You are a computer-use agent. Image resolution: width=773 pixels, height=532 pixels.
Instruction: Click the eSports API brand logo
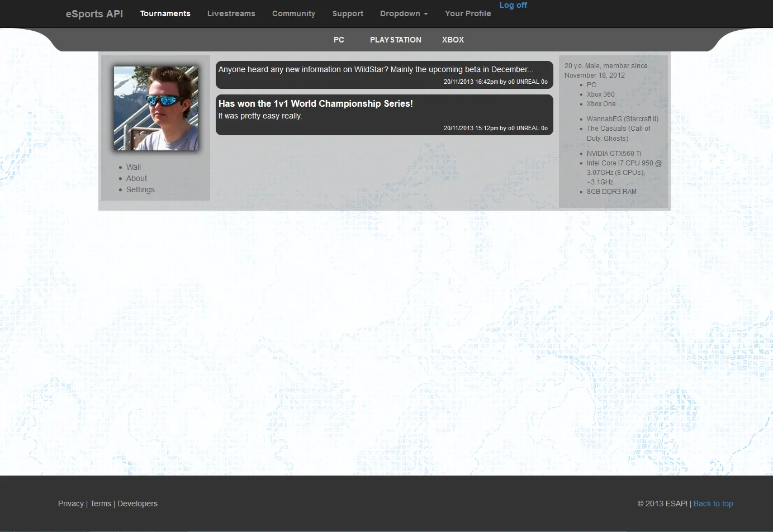[94, 13]
